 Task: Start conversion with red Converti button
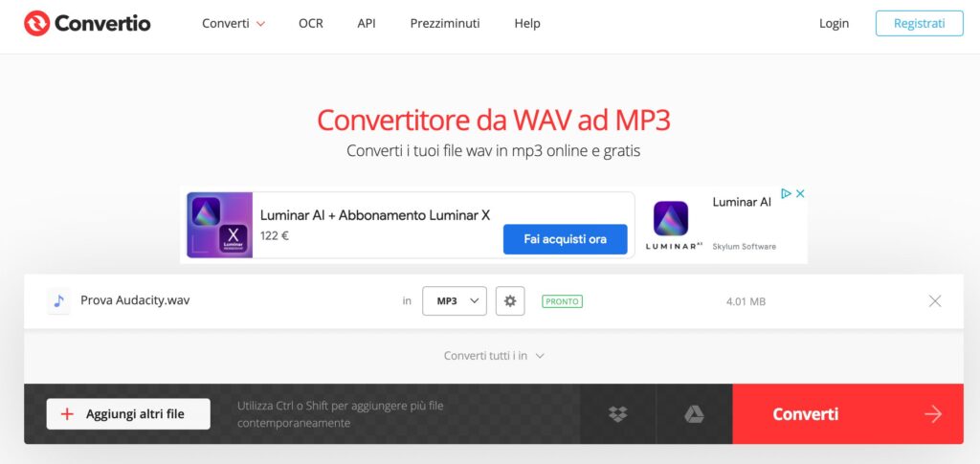click(848, 414)
